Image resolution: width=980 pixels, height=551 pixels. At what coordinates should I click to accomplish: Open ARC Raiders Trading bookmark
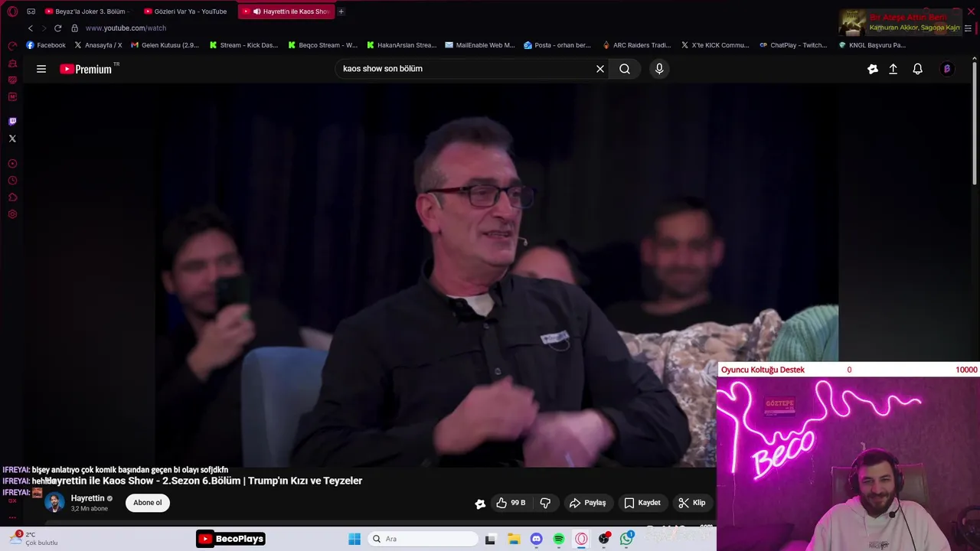point(636,45)
